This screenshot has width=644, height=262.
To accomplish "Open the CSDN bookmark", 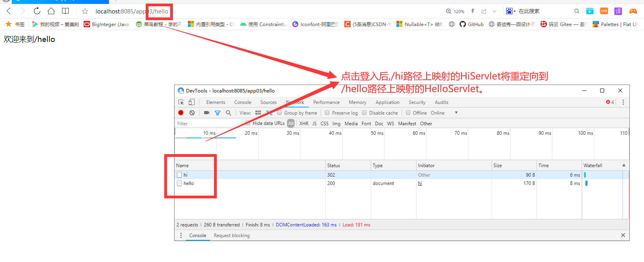I will [368, 24].
